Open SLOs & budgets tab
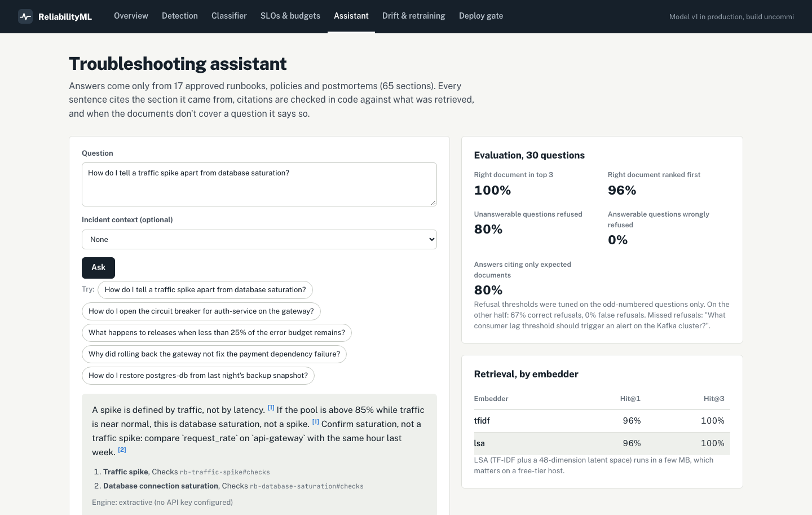812x515 pixels. (x=290, y=16)
